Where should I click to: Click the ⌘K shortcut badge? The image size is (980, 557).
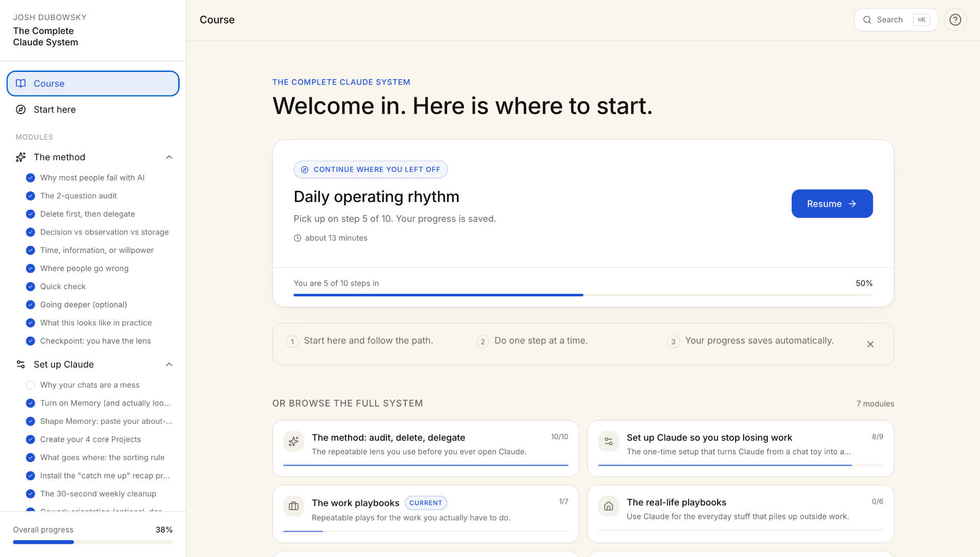921,20
